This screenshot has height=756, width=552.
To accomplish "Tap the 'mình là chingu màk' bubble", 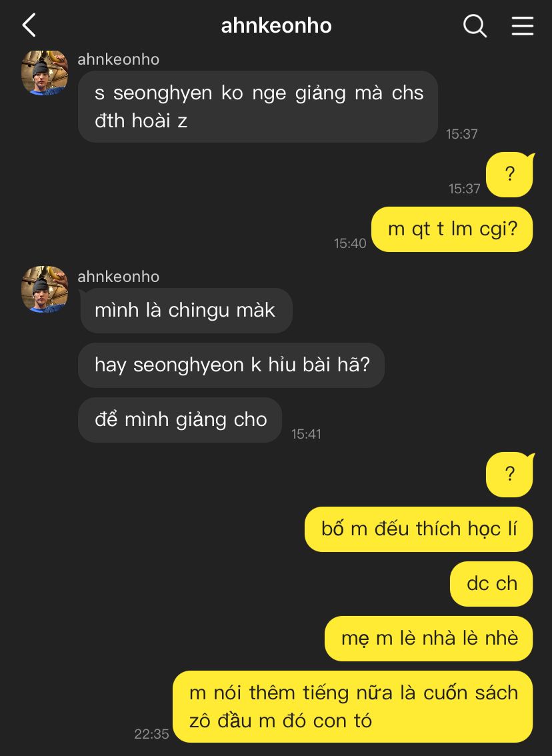I will (x=186, y=311).
